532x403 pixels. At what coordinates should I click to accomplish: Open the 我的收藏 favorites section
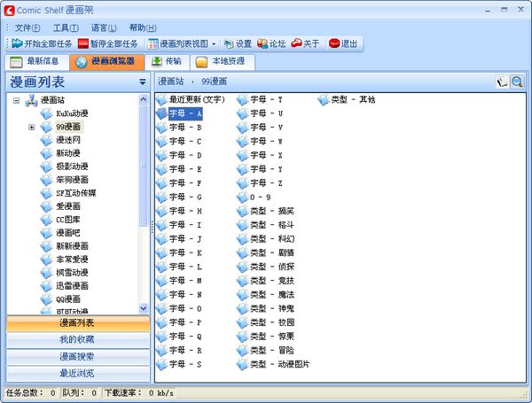click(x=77, y=339)
